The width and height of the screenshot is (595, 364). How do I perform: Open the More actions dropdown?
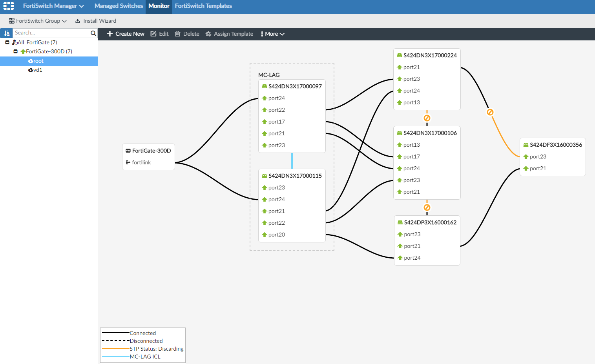272,34
